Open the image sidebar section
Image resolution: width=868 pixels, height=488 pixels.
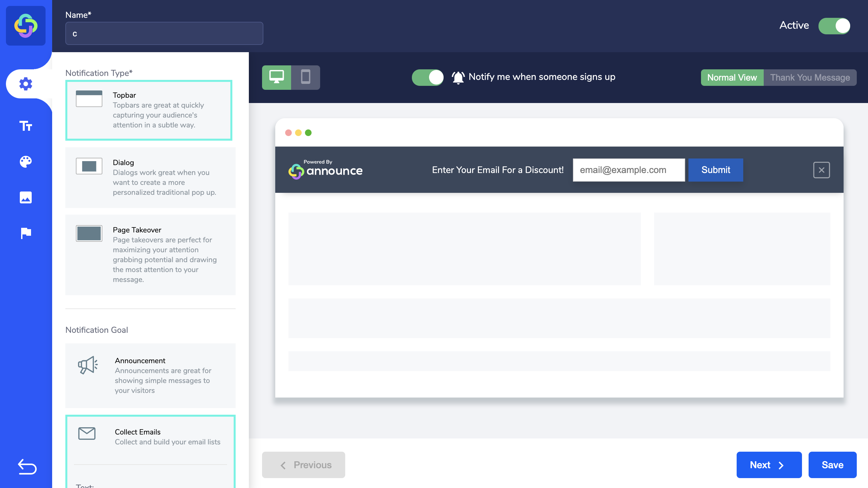pos(26,197)
